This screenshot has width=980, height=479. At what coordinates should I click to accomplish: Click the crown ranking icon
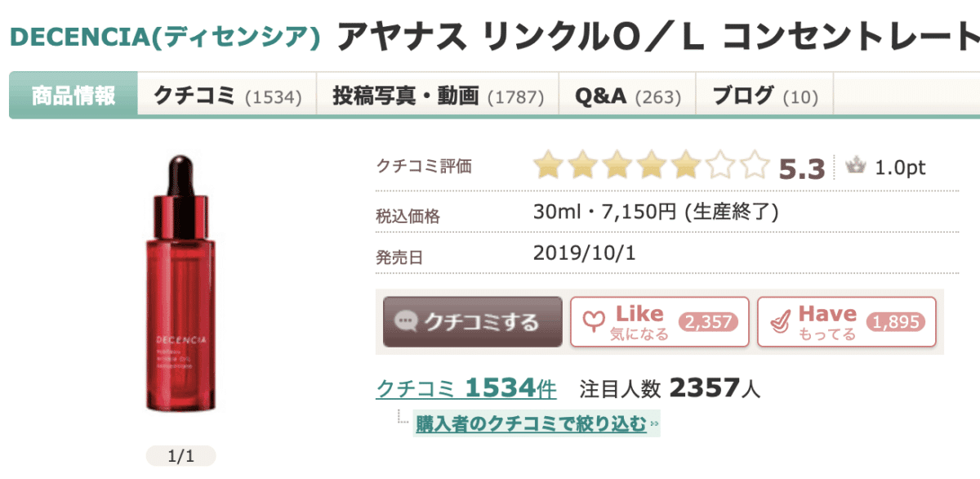pyautogui.click(x=855, y=167)
